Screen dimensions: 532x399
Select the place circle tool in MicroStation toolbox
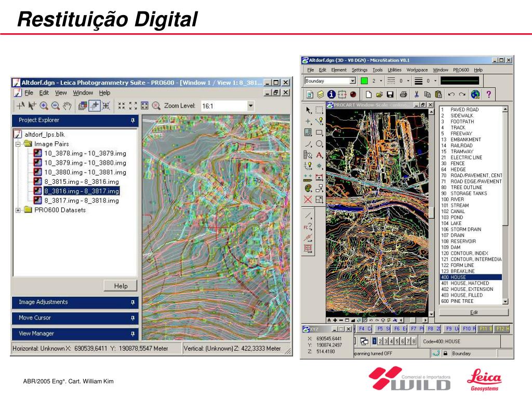(320, 144)
